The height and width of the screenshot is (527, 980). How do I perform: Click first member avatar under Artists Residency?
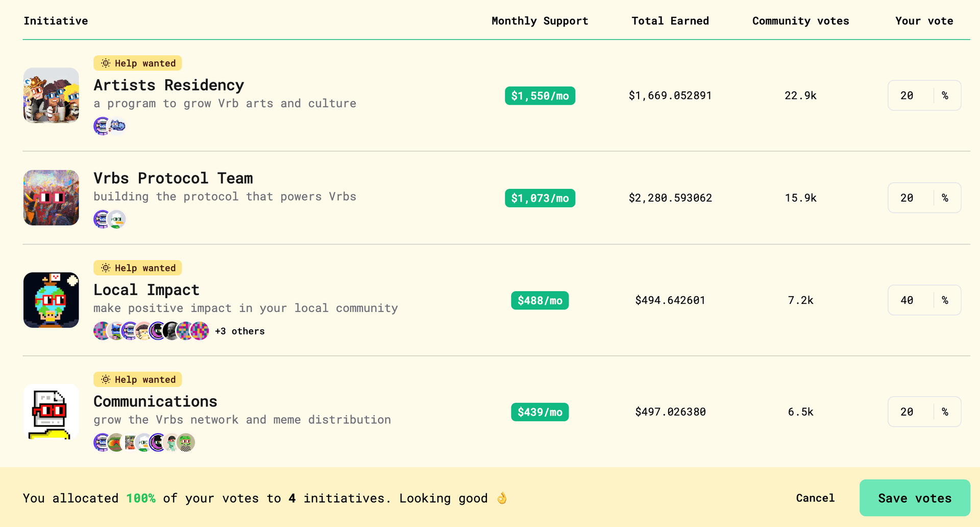click(102, 126)
